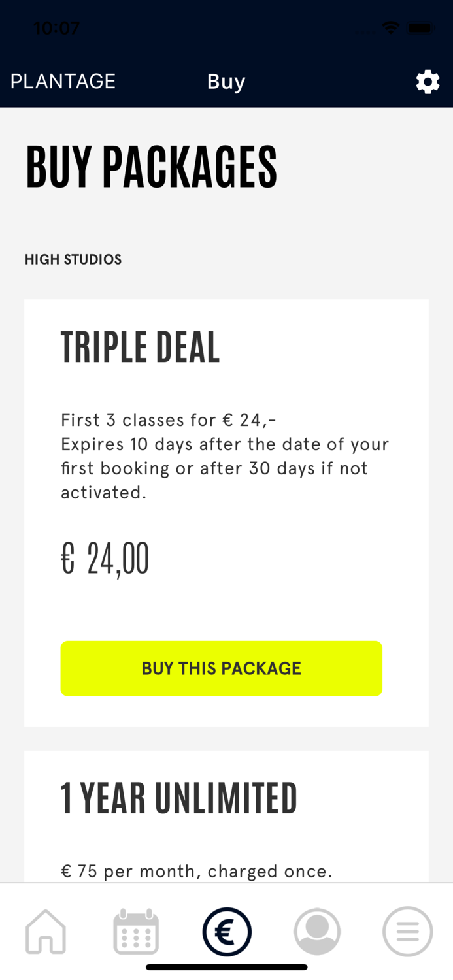Open the 1 YEAR UNLIMITED package title
453x980 pixels.
(x=179, y=798)
